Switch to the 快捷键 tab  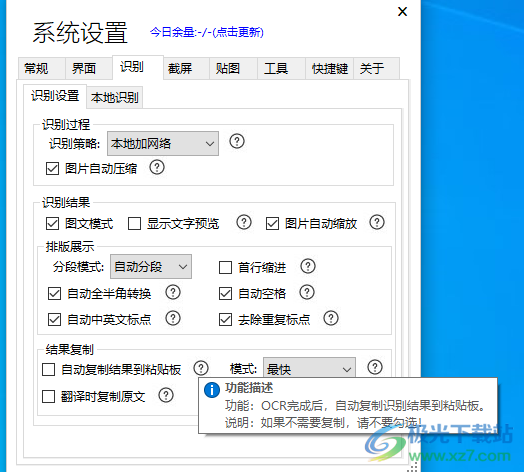(330, 68)
